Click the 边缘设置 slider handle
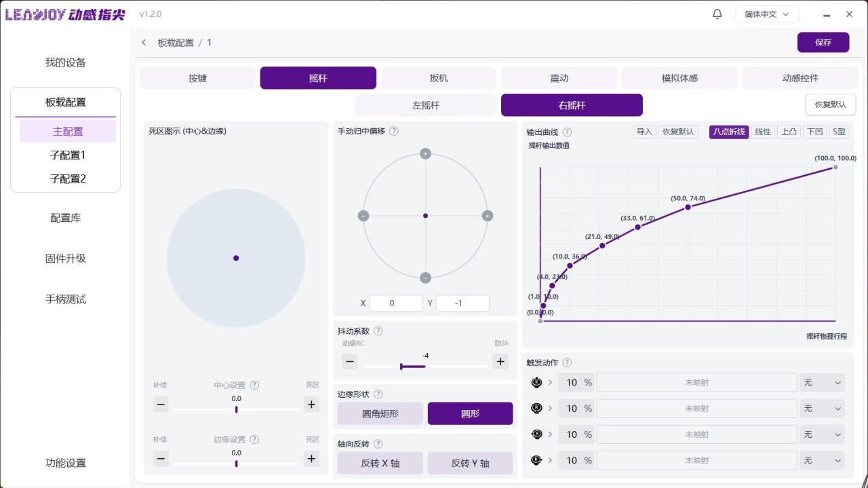 [x=236, y=464]
